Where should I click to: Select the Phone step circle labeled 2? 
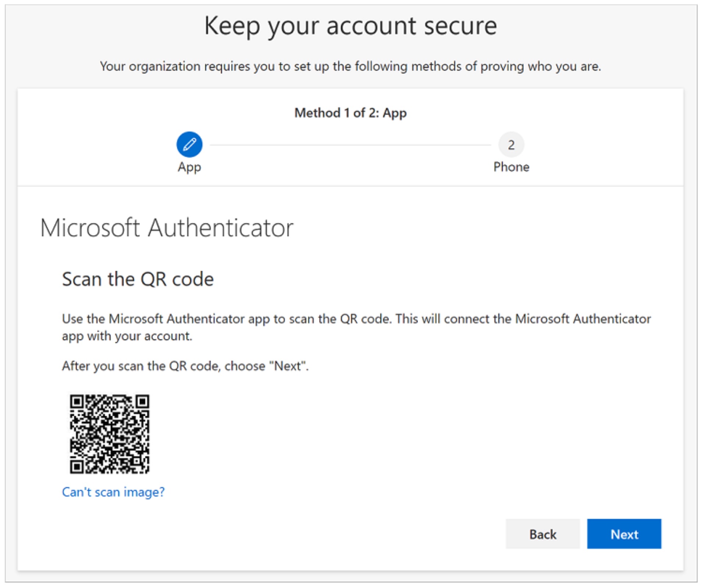511,145
